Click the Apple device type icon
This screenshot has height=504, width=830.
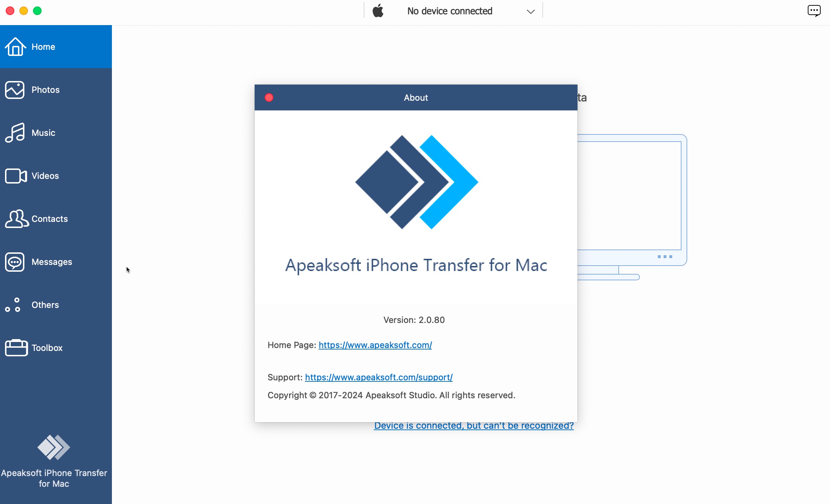point(378,11)
